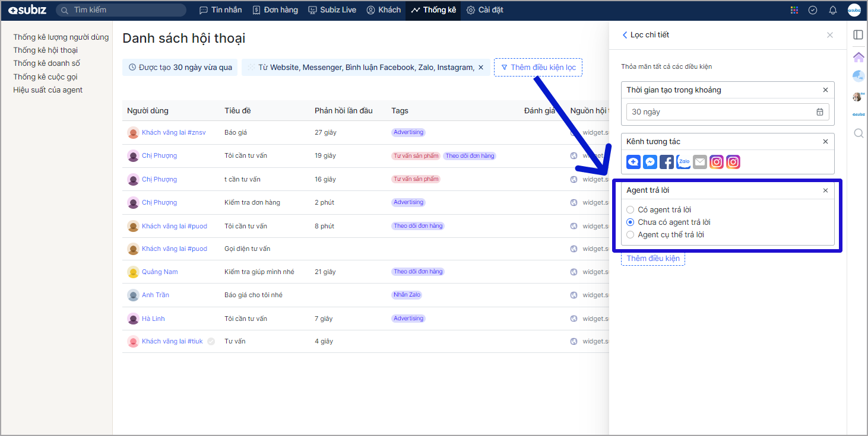868x436 pixels.
Task: Open "Hiệu suất của agent" report link
Action: 48,90
